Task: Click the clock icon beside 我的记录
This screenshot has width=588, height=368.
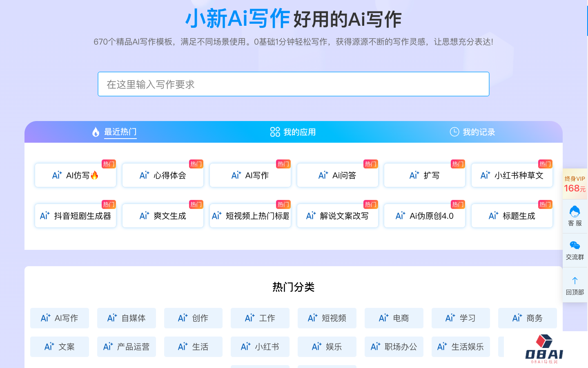Action: [454, 132]
